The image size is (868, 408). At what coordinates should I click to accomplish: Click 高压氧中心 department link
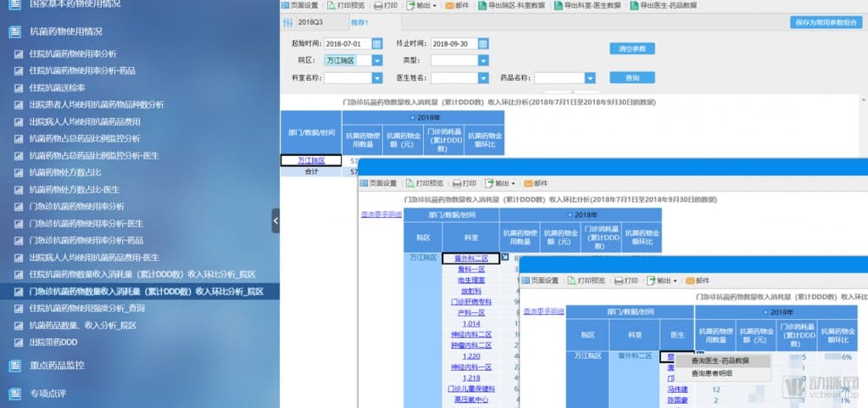click(x=471, y=400)
